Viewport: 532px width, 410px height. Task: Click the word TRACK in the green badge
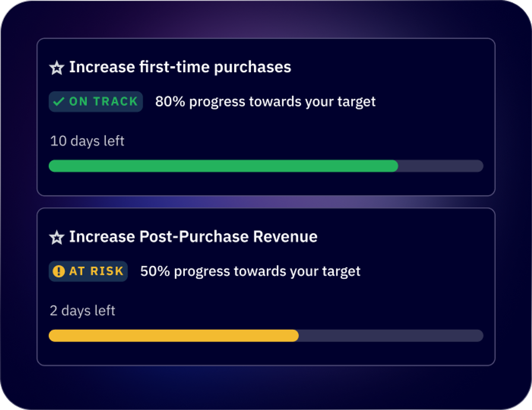coord(116,102)
